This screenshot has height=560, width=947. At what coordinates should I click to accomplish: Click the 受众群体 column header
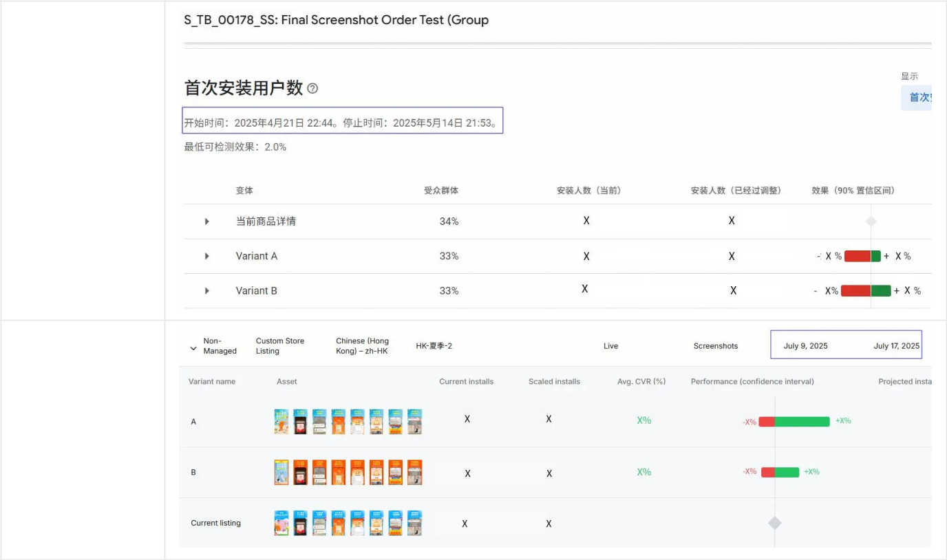tap(441, 191)
